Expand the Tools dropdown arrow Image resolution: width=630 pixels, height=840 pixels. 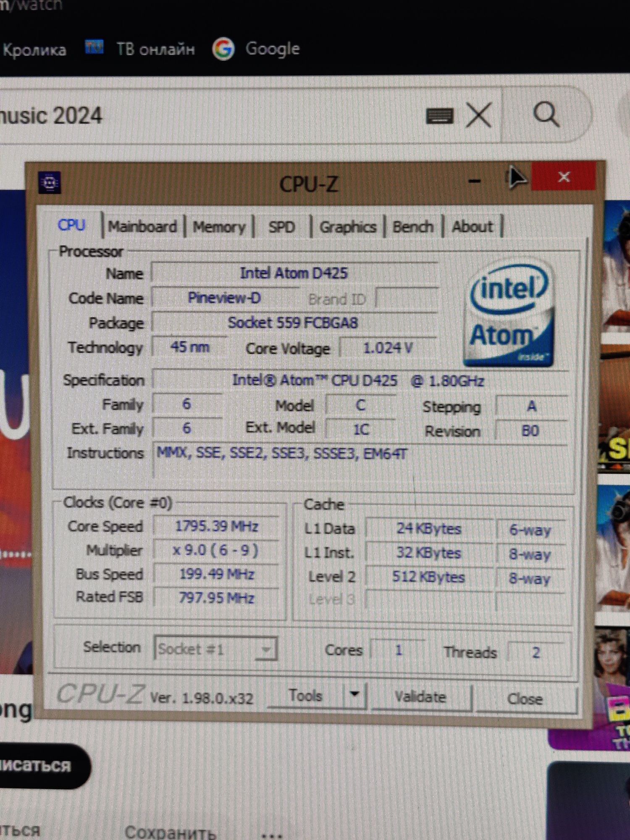354,694
